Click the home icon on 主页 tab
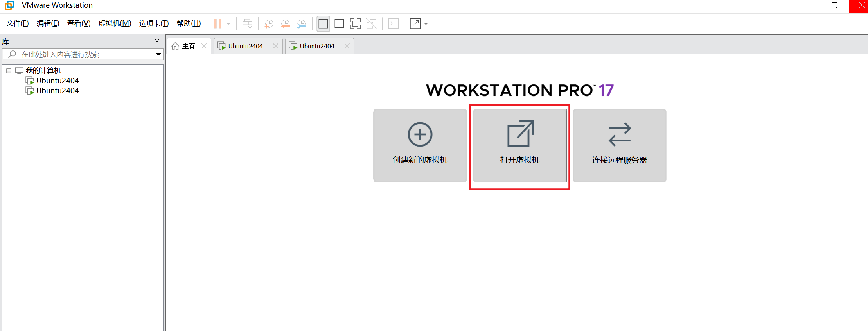 pyautogui.click(x=175, y=46)
